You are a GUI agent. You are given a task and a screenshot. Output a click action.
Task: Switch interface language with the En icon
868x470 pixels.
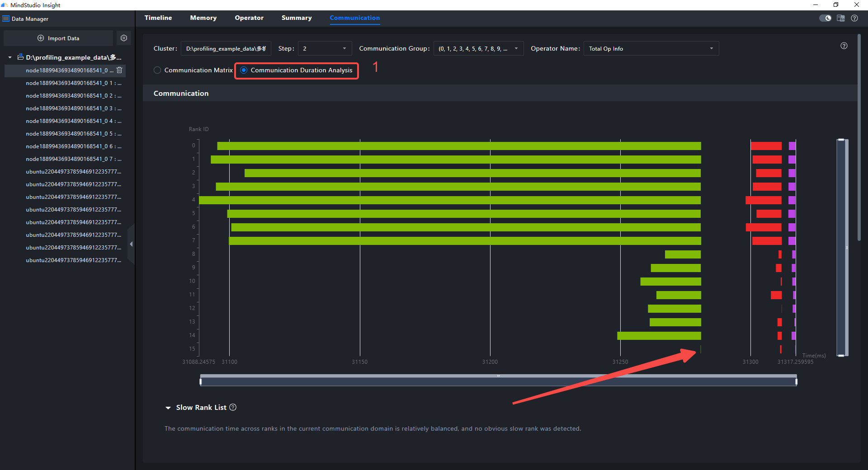tap(841, 18)
